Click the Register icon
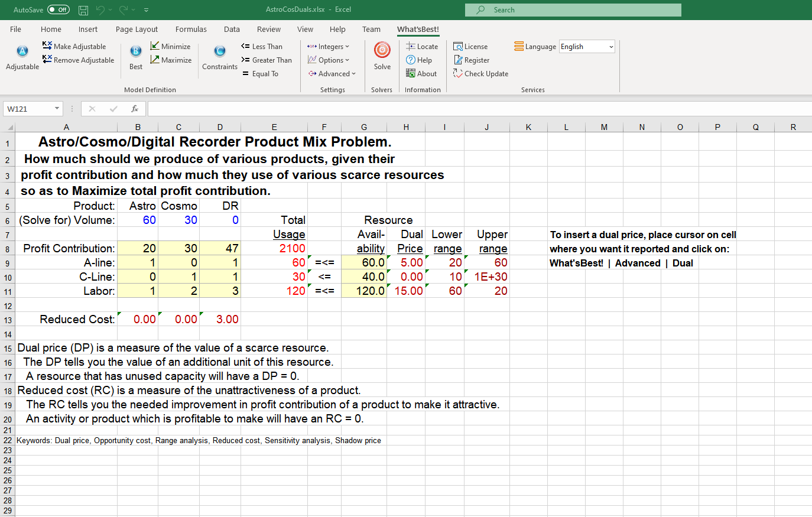 (x=458, y=60)
